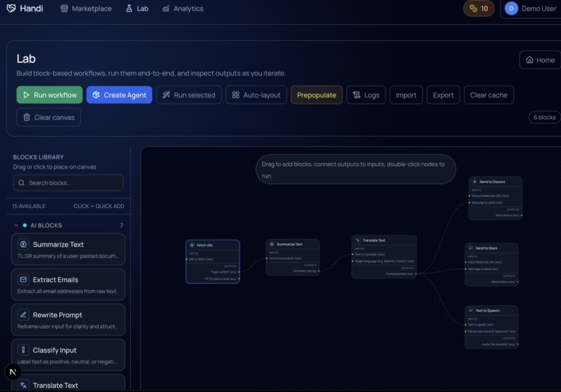Click the Extract Emails envelope icon
Viewport: 561px width, 392px height.
pos(23,280)
